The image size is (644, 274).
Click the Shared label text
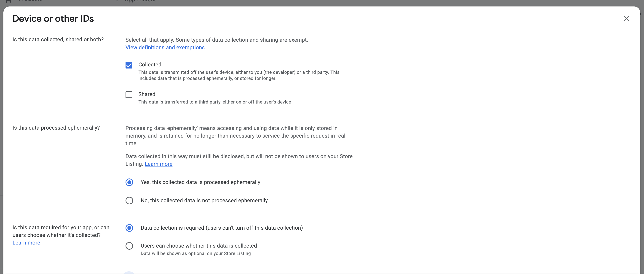pos(147,94)
